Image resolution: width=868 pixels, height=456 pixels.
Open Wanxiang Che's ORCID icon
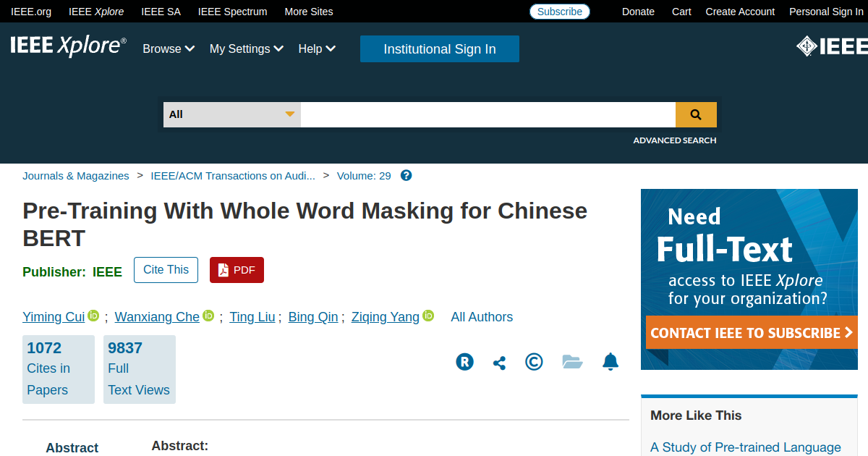click(208, 316)
